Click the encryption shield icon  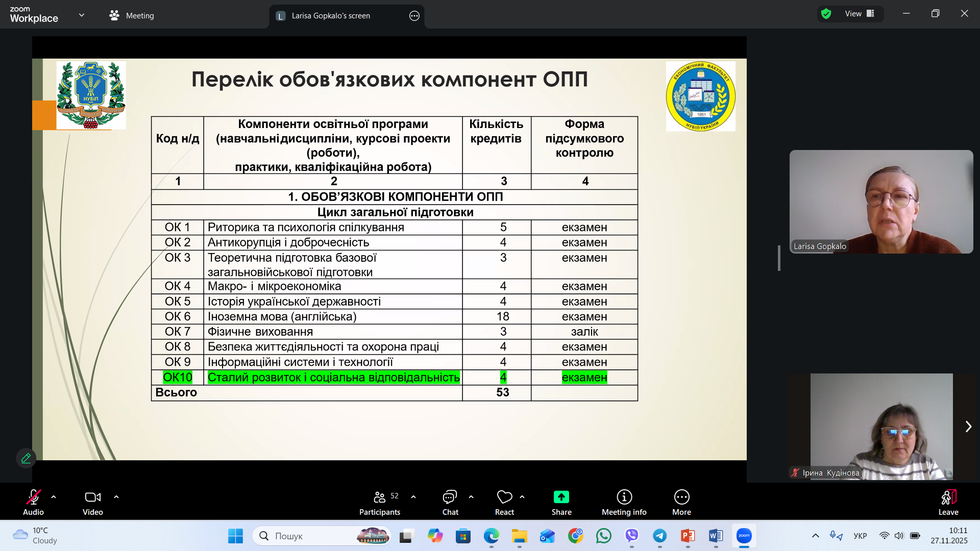click(826, 14)
